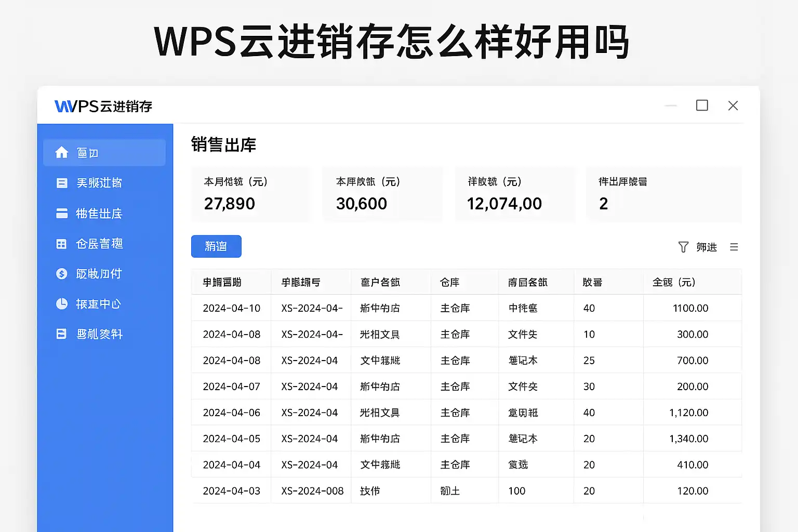Select the last sidebar icon below the pie chart

click(61, 334)
